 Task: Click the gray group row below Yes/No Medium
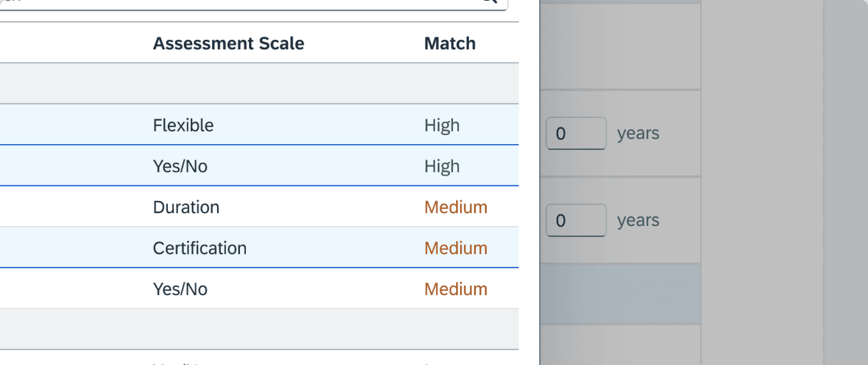pyautogui.click(x=258, y=329)
